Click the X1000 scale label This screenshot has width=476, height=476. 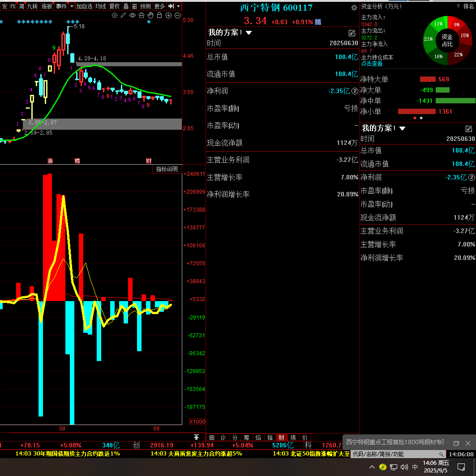[197, 422]
